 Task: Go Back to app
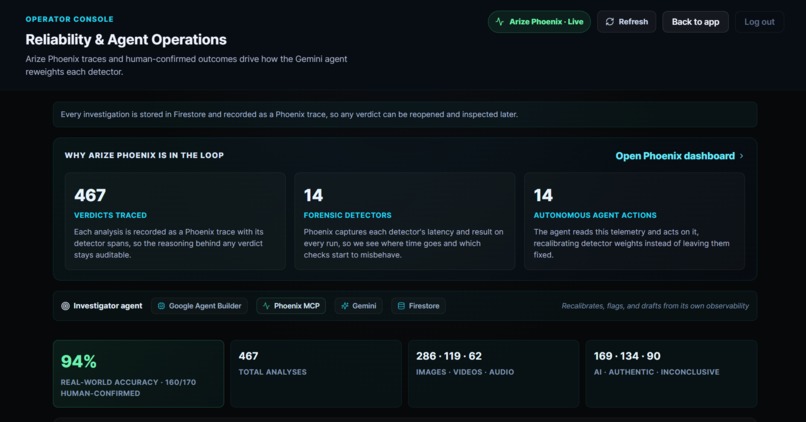[x=695, y=22]
